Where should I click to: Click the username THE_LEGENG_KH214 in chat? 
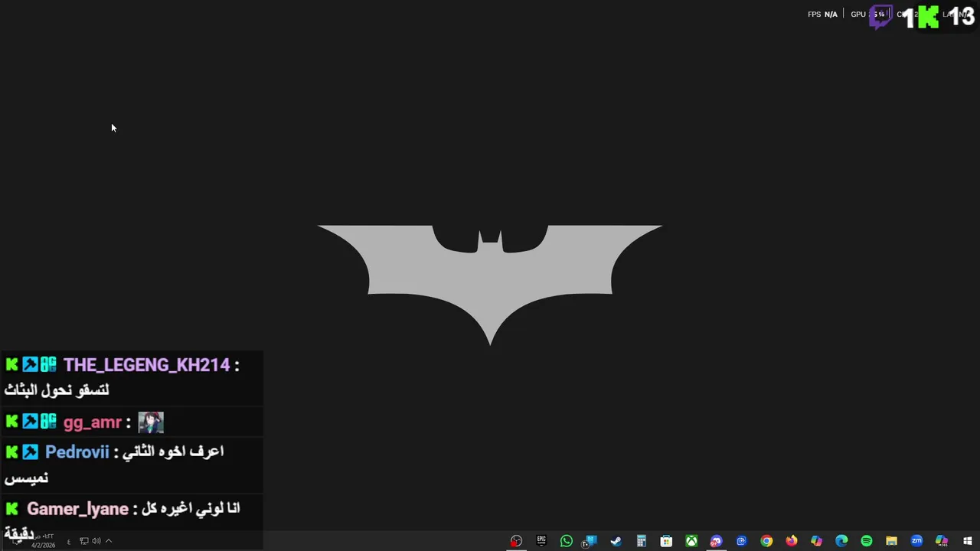coord(146,365)
